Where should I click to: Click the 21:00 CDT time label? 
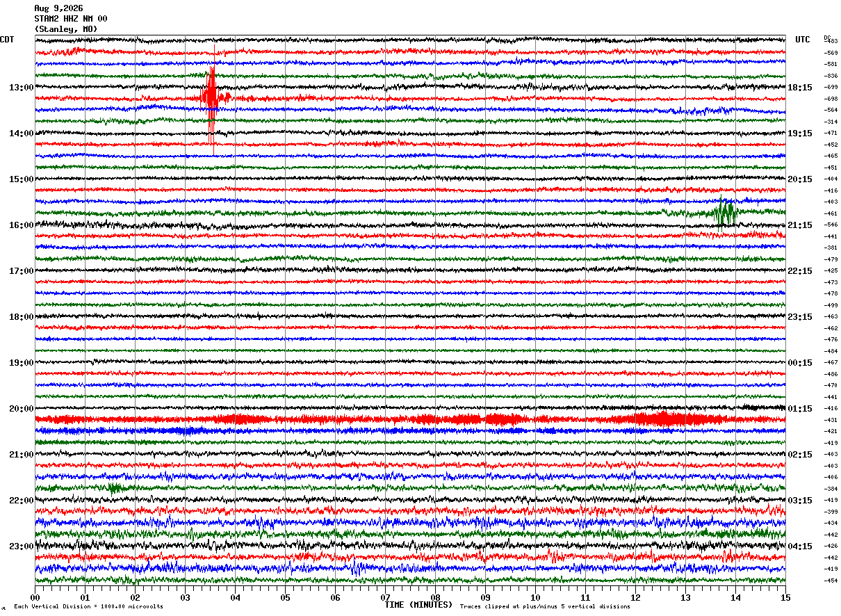(x=22, y=455)
